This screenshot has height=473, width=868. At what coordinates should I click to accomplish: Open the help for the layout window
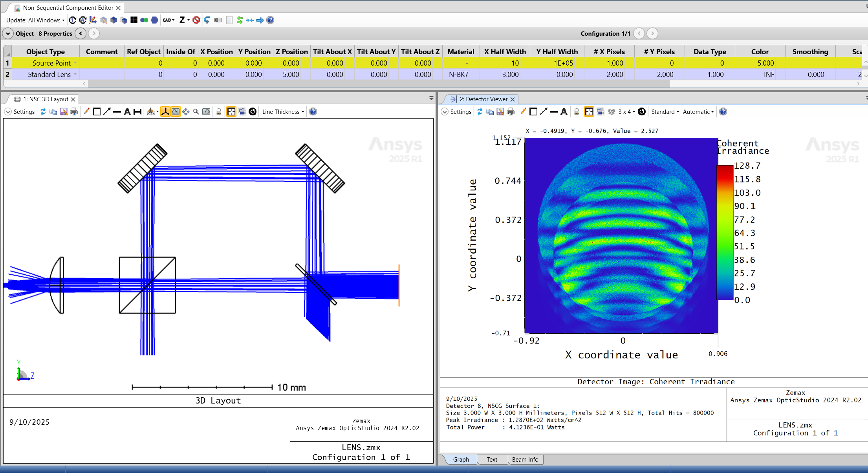[313, 111]
